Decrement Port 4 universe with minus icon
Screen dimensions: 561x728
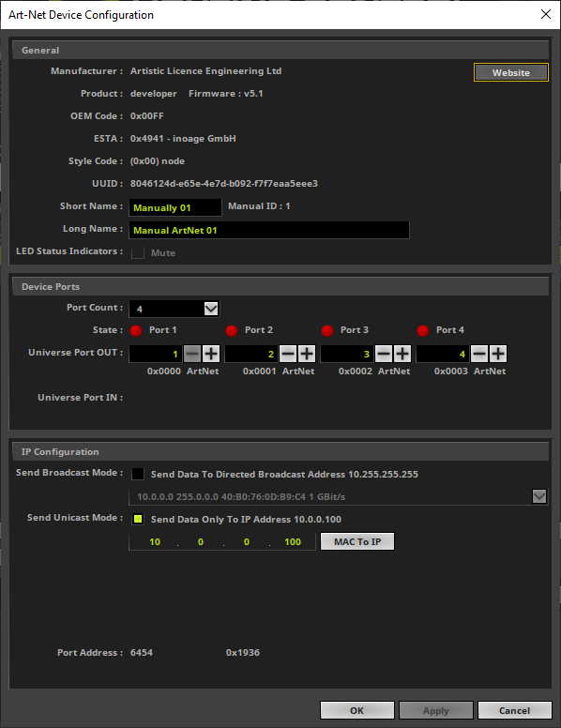coord(479,354)
